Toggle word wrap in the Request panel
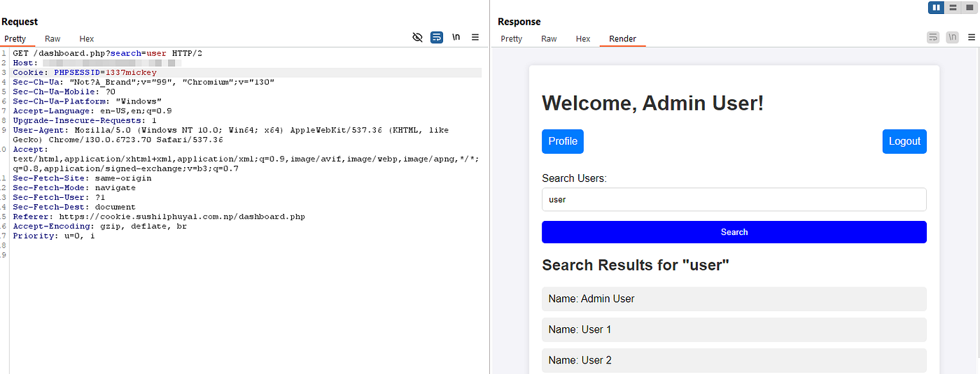The height and width of the screenshot is (374, 980). (x=437, y=38)
